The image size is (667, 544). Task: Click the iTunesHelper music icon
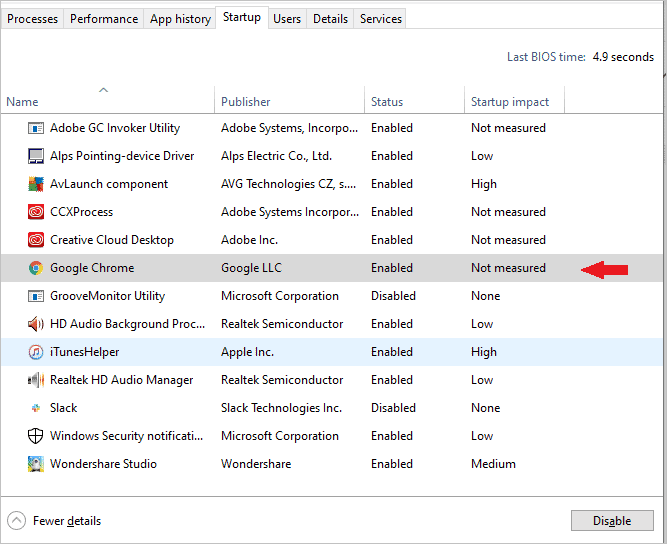pyautogui.click(x=36, y=352)
